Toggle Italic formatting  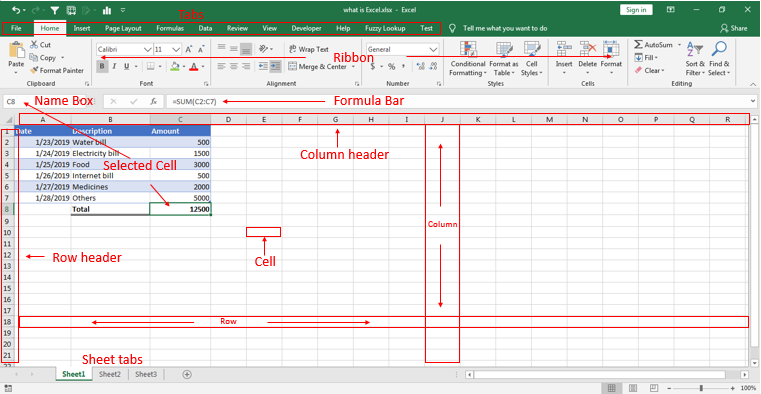(115, 66)
